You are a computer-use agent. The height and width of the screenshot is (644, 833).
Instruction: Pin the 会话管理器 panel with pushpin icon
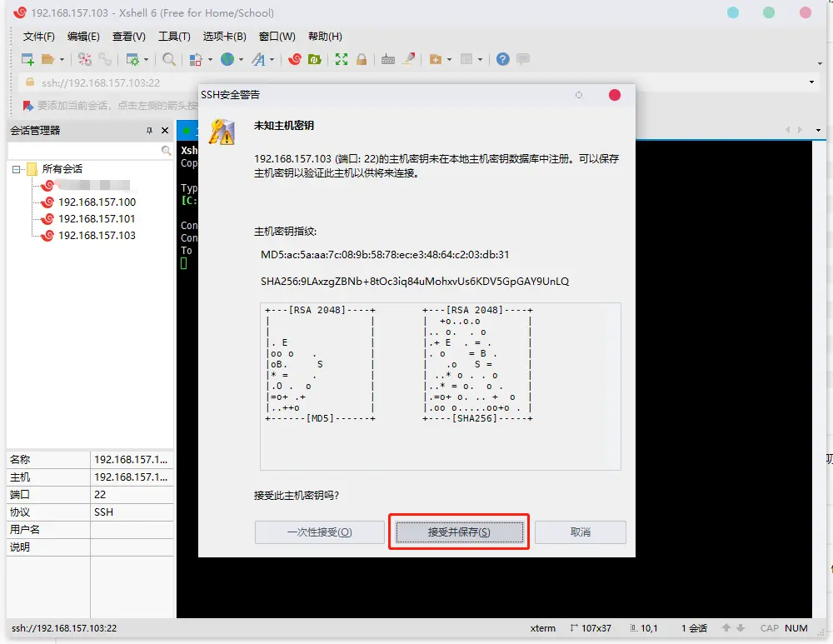149,131
